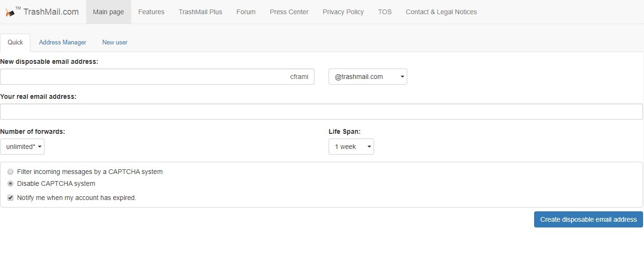Toggle 'Notify me when my account has expired' checkbox
Screen dimensions: 644x261
[x=10, y=198]
